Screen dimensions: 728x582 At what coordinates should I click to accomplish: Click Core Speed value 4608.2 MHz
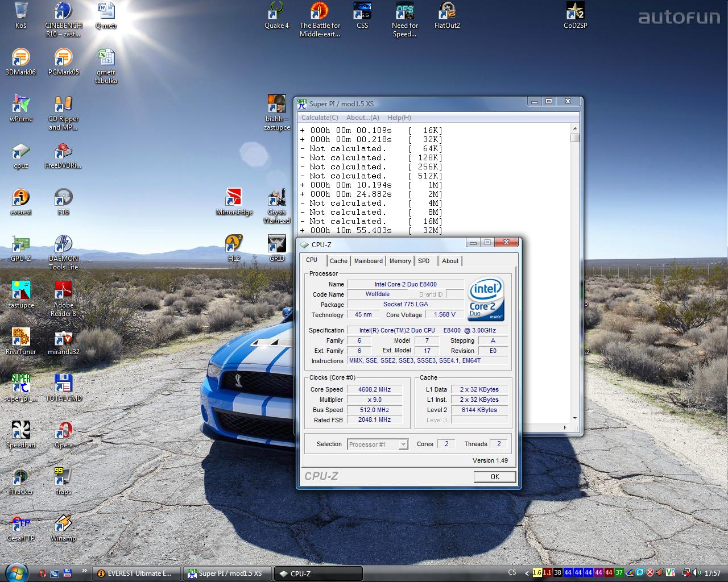pyautogui.click(x=374, y=389)
